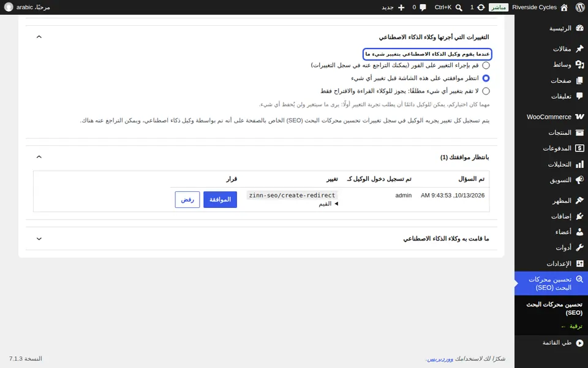Click the media icon for وسائط
The height and width of the screenshot is (368, 588).
(x=580, y=64)
